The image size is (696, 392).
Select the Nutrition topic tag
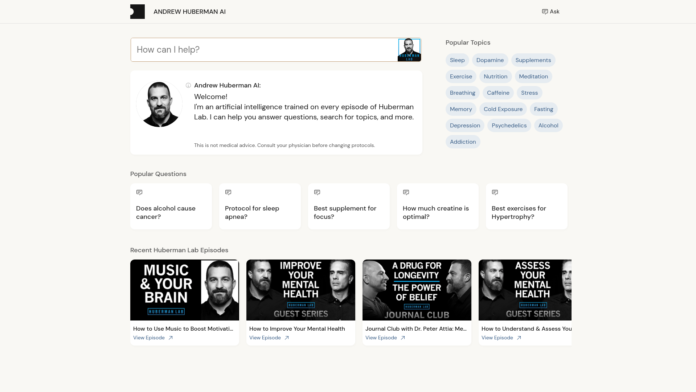coord(495,76)
